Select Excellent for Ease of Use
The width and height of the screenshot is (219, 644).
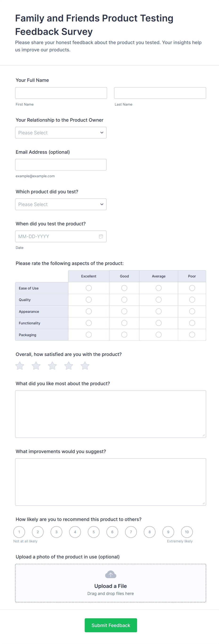89,288
